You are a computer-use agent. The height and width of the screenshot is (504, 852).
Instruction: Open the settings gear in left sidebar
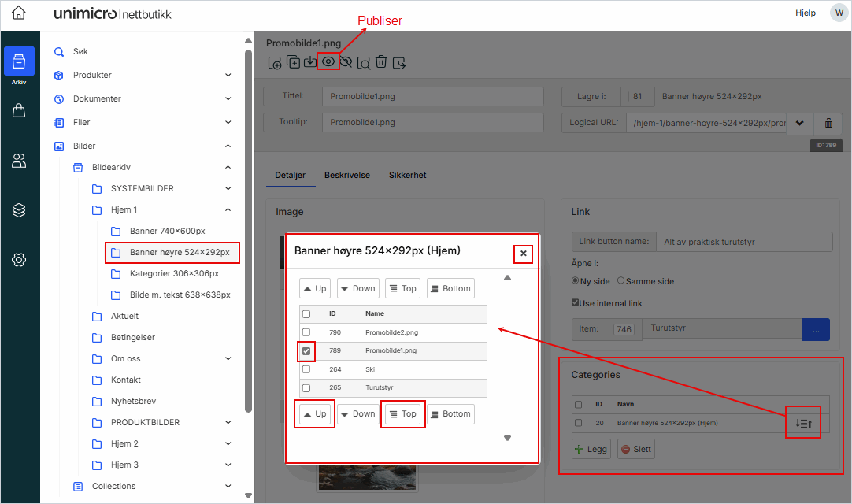click(x=20, y=260)
